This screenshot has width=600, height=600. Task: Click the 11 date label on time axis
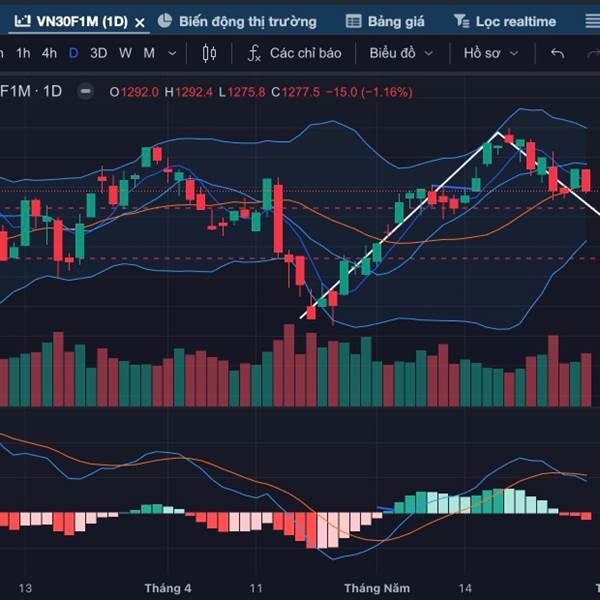coord(256,588)
